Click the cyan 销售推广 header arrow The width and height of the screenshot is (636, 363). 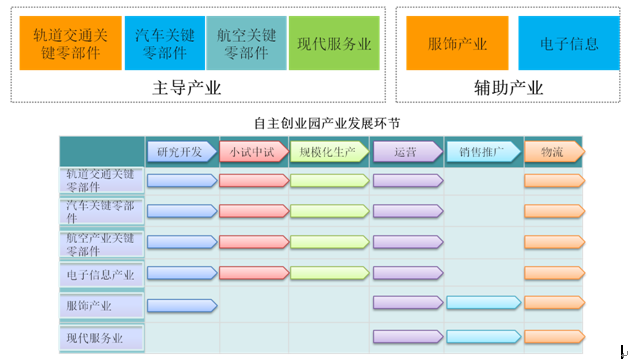[483, 152]
